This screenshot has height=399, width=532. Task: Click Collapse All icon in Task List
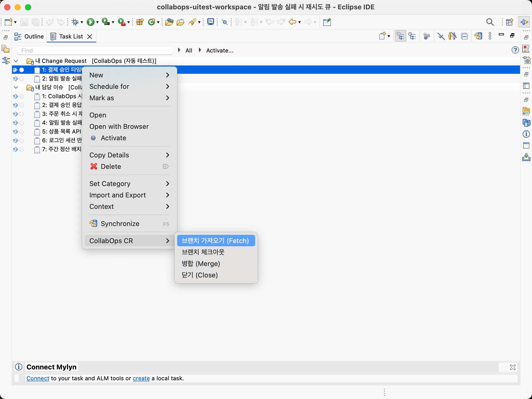[464, 36]
